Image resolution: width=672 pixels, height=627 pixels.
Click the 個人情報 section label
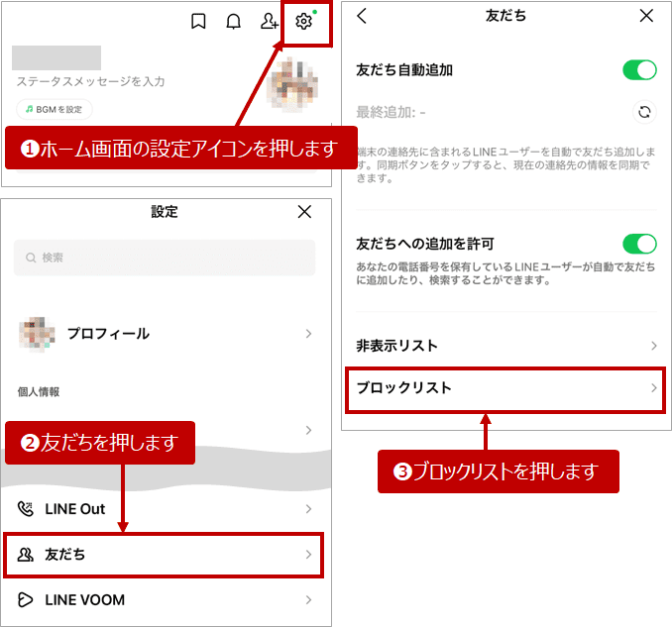point(38,392)
